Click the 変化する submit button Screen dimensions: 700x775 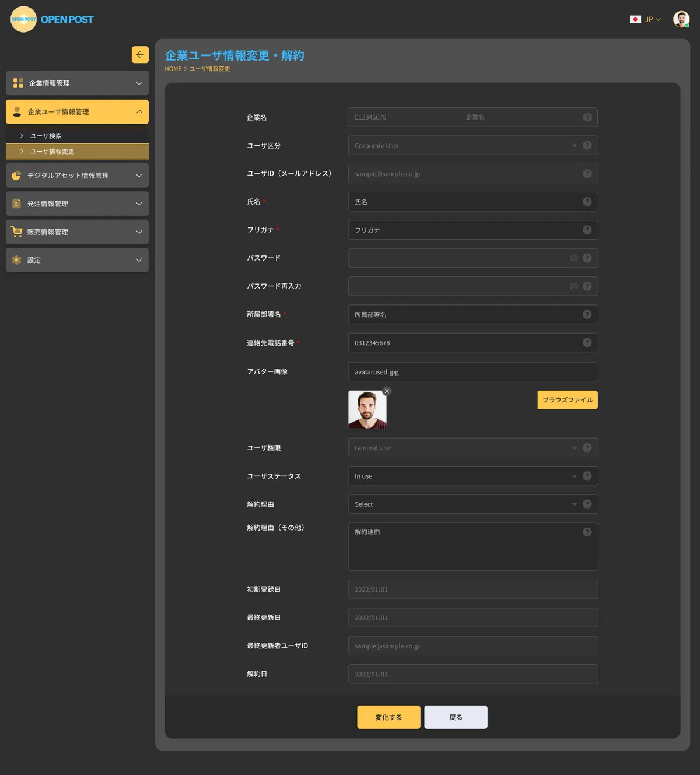tap(388, 717)
